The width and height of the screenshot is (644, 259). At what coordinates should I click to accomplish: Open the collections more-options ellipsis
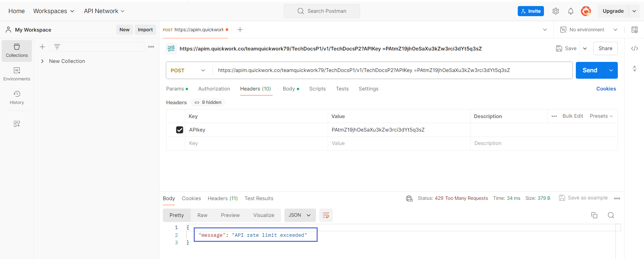tap(151, 47)
